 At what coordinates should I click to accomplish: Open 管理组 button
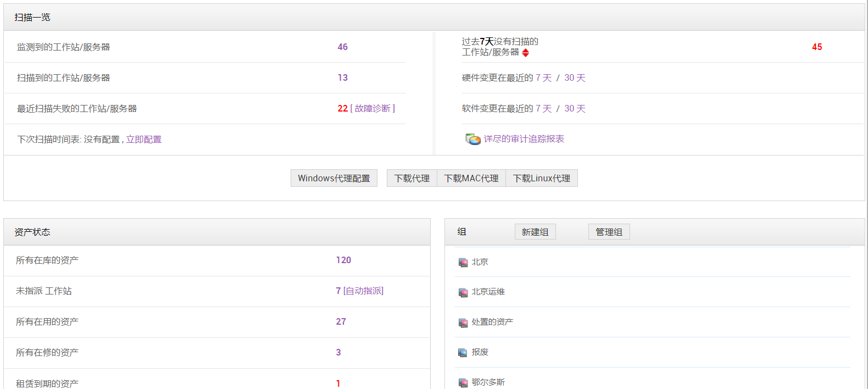pos(609,232)
